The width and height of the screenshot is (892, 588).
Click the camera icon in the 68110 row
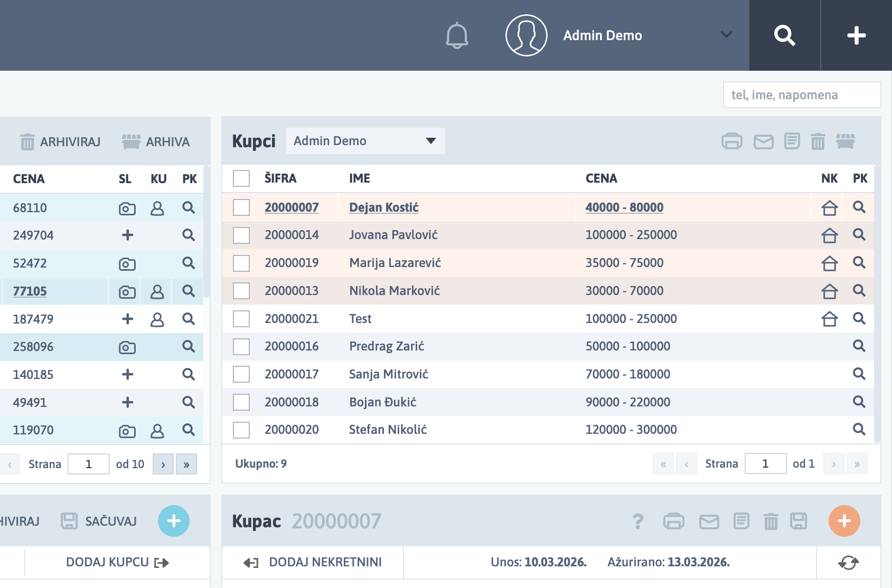point(127,208)
